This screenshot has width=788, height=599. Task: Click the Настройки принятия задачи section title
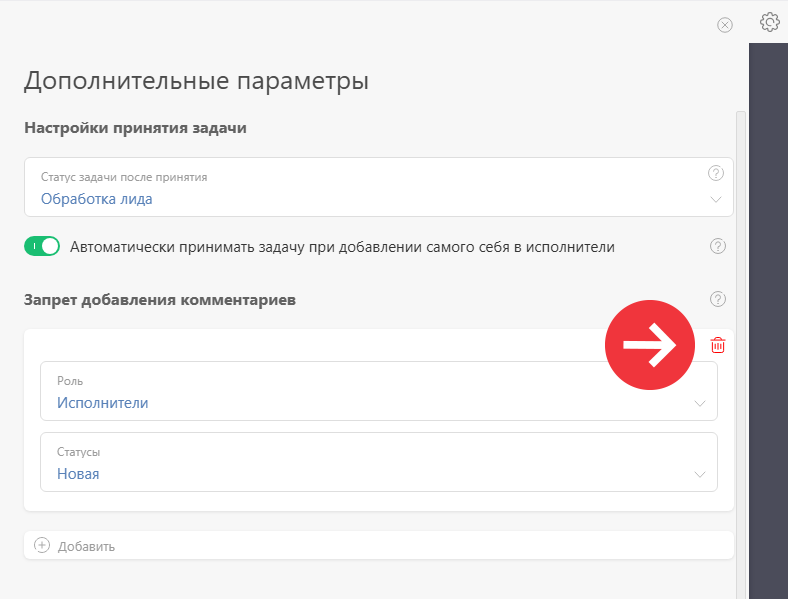135,128
